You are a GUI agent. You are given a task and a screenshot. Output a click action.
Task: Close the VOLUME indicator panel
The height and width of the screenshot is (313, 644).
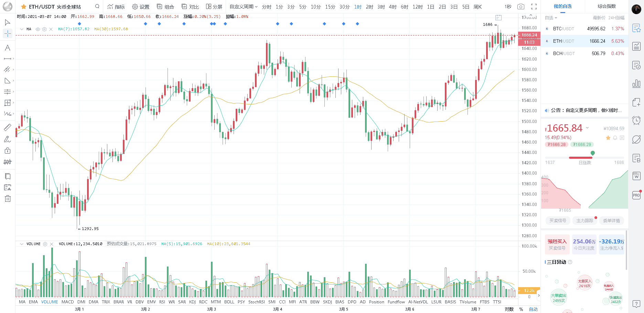(52, 244)
